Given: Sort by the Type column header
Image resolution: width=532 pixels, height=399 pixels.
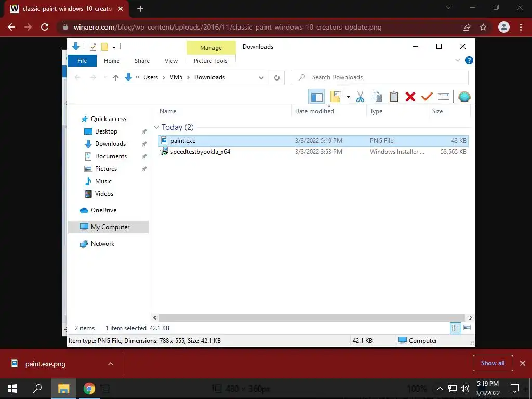Looking at the screenshot, I should click(397, 111).
